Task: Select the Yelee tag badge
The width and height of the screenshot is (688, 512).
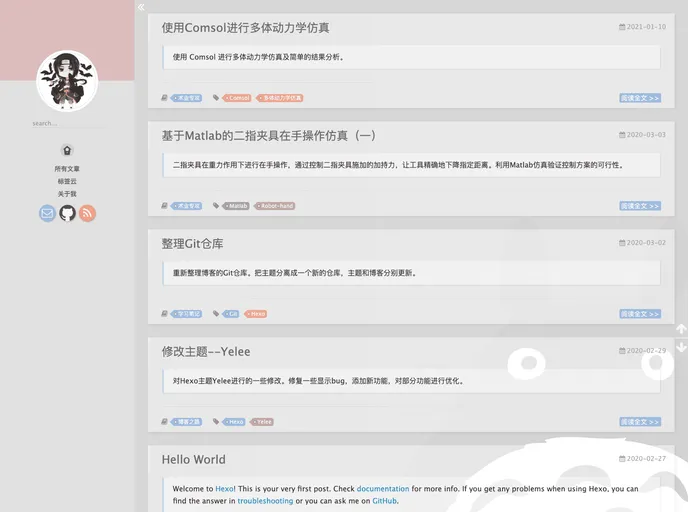Action: [262, 422]
